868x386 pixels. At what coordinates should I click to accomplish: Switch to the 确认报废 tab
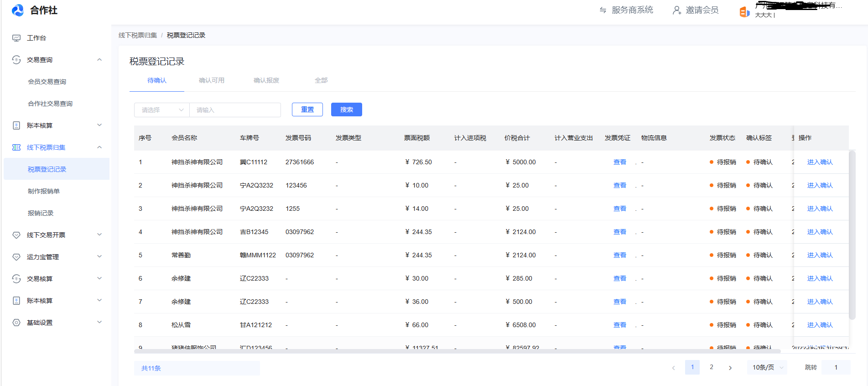[x=266, y=80]
